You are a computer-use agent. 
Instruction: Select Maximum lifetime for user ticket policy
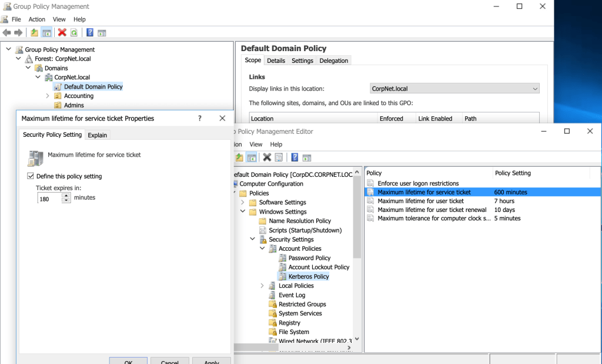(420, 201)
